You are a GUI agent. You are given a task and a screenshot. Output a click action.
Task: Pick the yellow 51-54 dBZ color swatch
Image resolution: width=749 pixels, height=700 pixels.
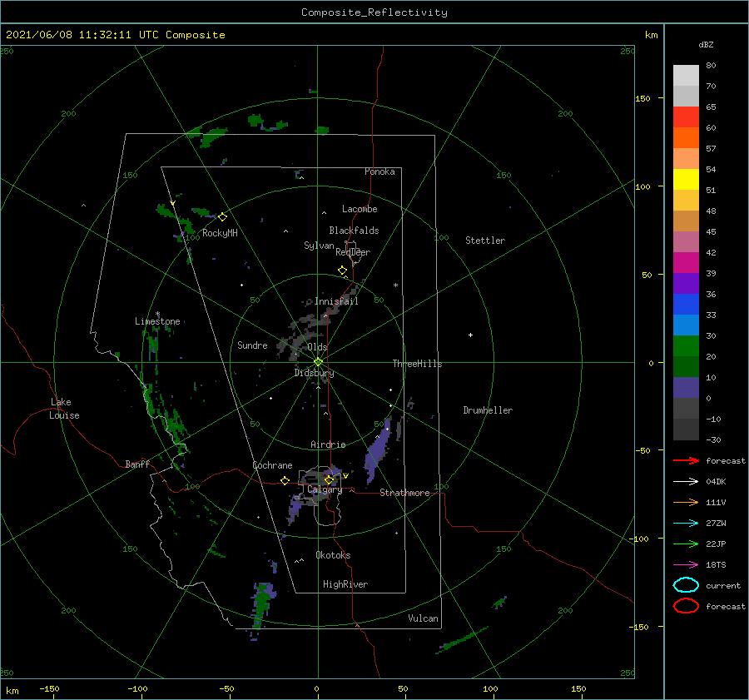coord(686,179)
